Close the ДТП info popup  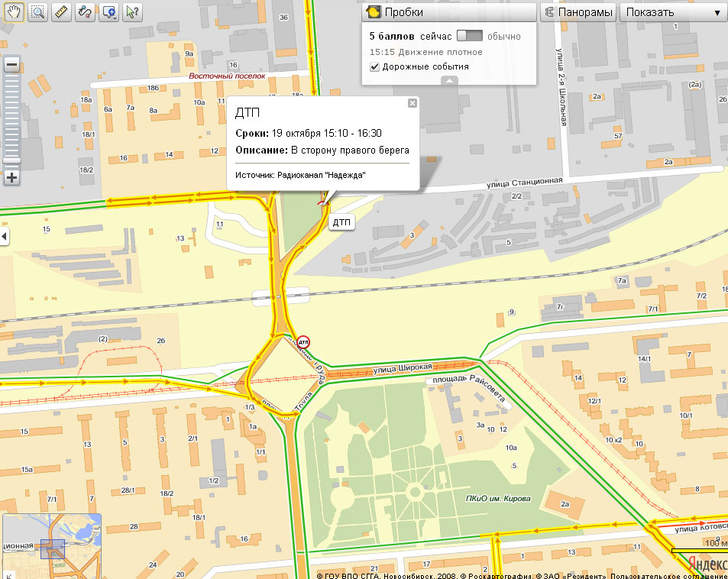point(412,103)
